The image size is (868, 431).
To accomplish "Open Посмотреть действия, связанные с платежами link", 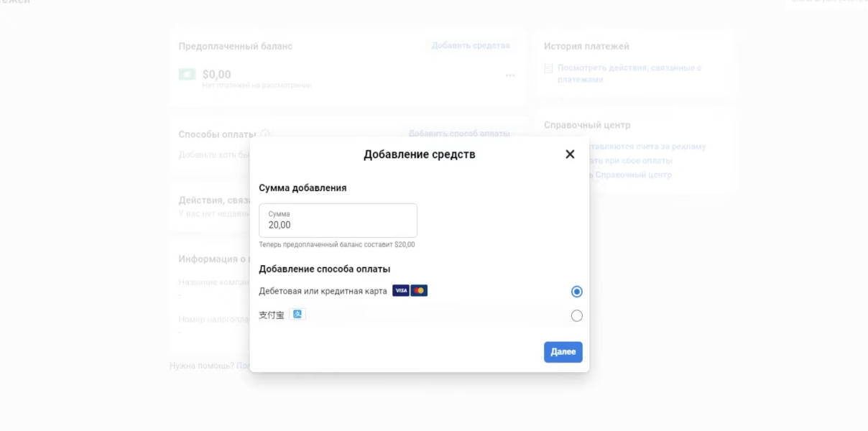I will (629, 73).
